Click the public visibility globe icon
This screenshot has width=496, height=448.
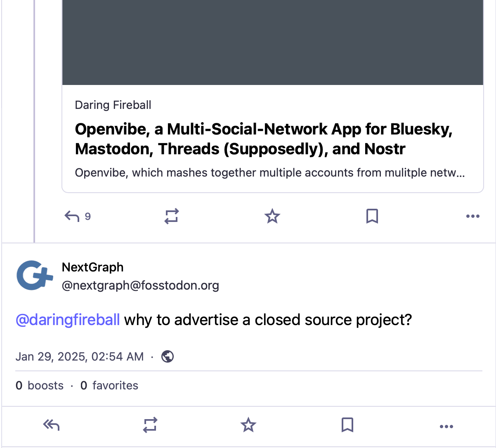click(x=168, y=356)
